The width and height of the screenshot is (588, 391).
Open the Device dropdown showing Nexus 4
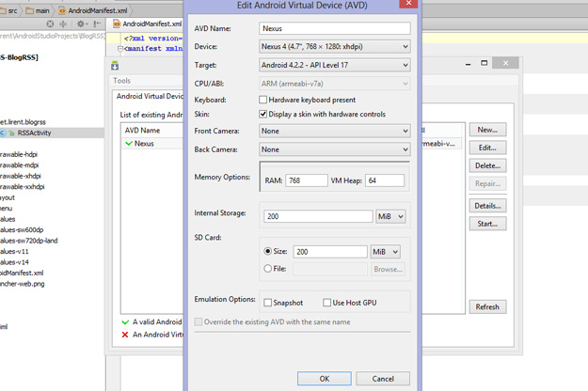tap(335, 46)
